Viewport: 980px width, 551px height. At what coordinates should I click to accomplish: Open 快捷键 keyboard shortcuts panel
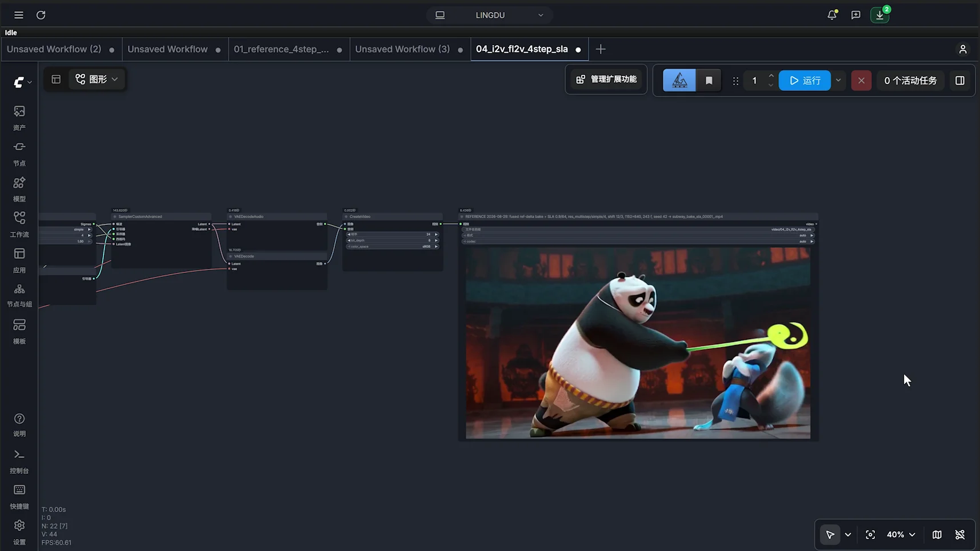click(19, 496)
